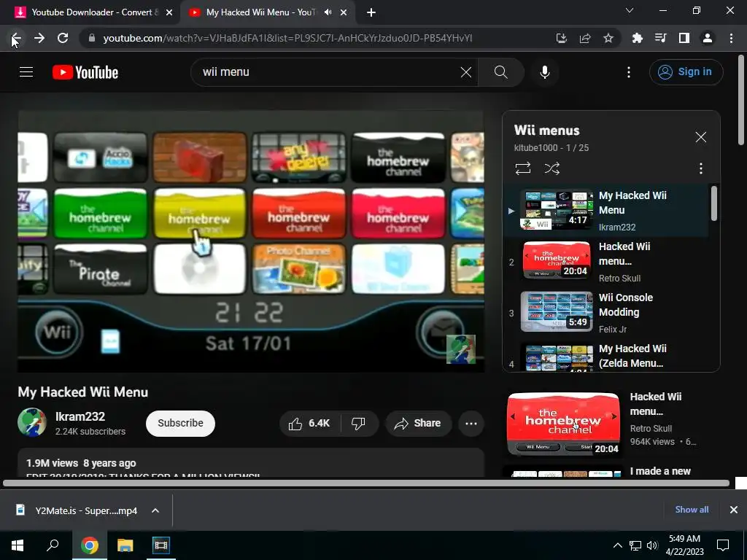Close the Youtube Downloader tab
Screen dimensions: 747x560
pyautogui.click(x=169, y=12)
